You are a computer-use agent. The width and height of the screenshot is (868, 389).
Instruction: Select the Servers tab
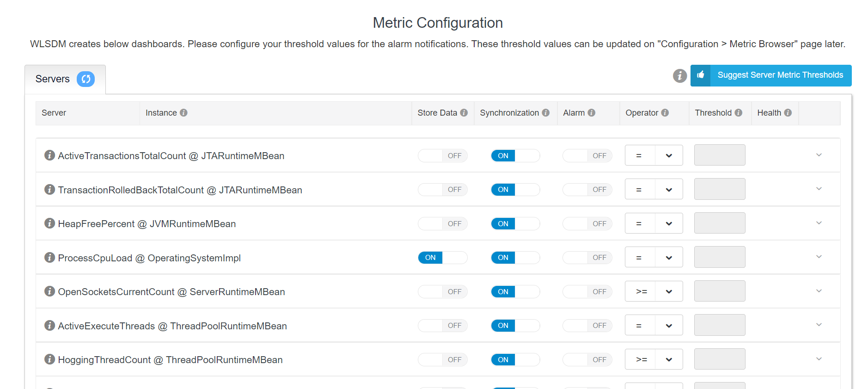pyautogui.click(x=53, y=79)
